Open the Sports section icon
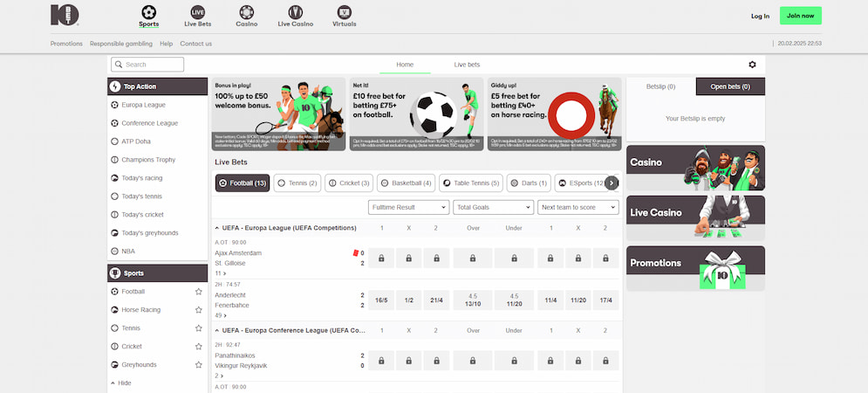The width and height of the screenshot is (868, 393). click(x=149, y=11)
